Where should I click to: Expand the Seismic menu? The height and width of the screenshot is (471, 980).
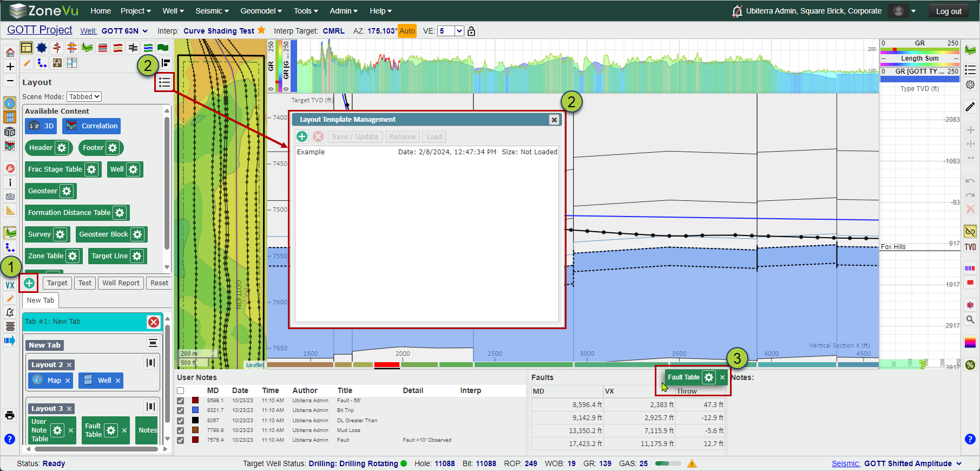[212, 11]
